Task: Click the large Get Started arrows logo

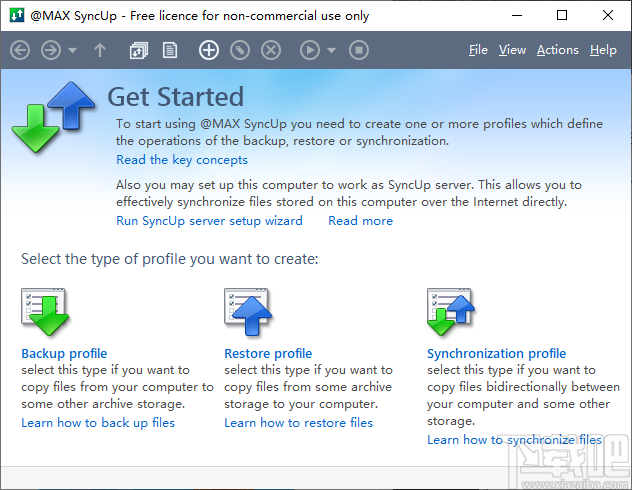Action: point(53,117)
